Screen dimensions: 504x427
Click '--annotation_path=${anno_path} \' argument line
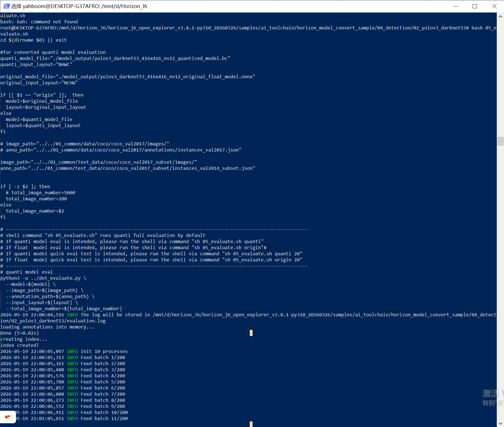click(50, 296)
